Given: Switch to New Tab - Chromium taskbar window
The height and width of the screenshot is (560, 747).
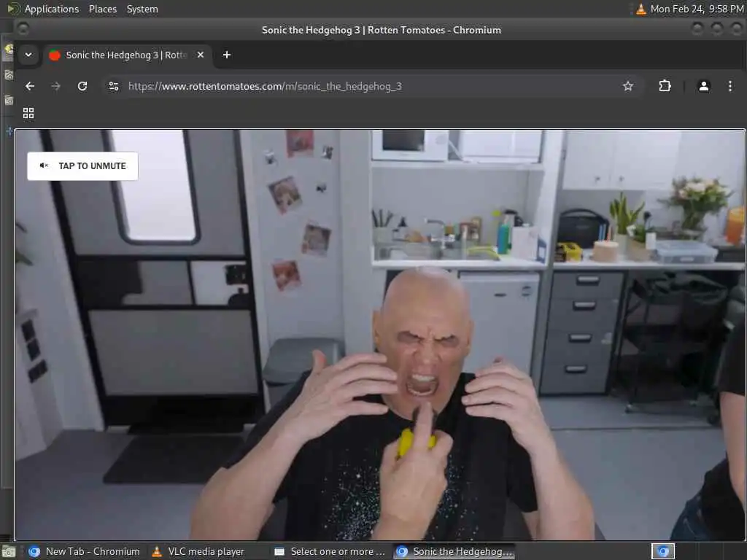Looking at the screenshot, I should click(85, 551).
